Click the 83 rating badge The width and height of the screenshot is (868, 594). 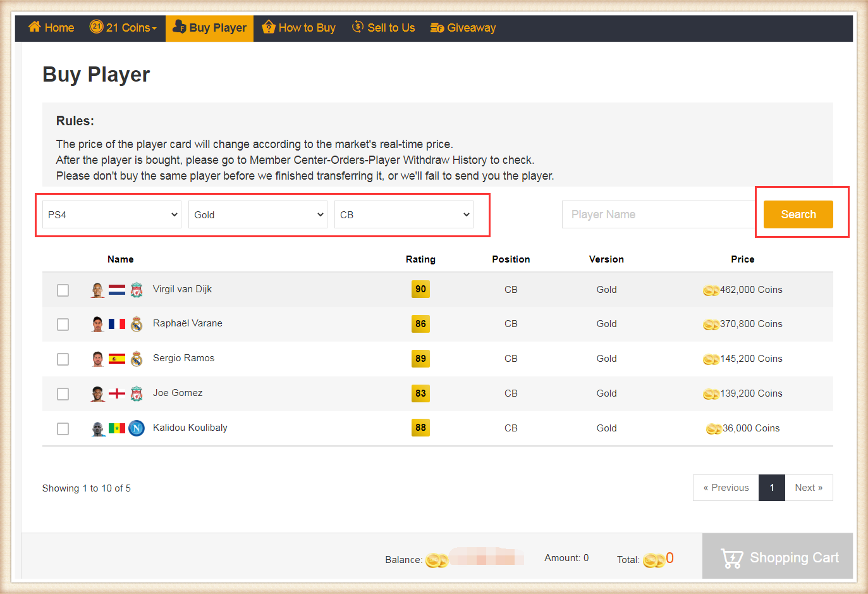420,393
